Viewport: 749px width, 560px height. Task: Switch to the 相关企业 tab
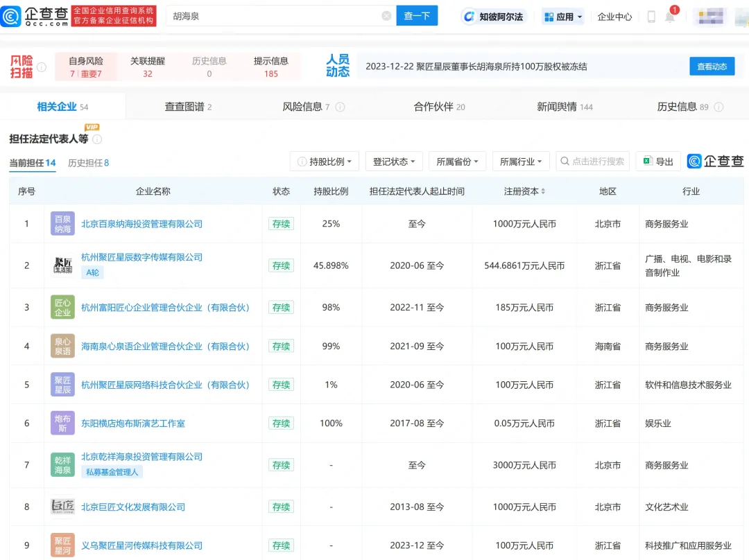(x=62, y=107)
